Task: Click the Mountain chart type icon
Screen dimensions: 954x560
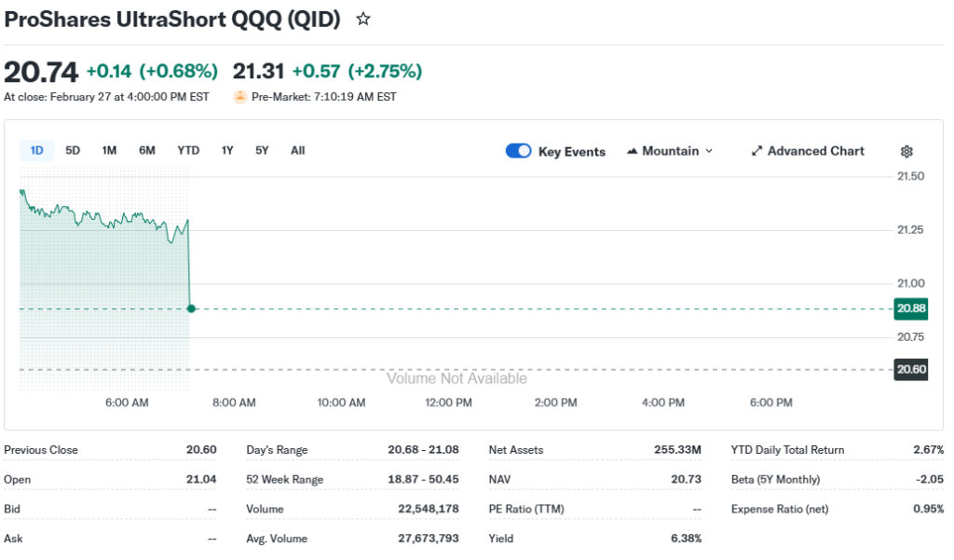Action: tap(633, 151)
